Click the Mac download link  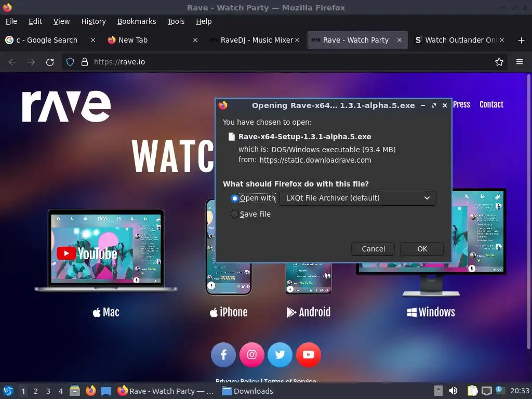point(106,312)
